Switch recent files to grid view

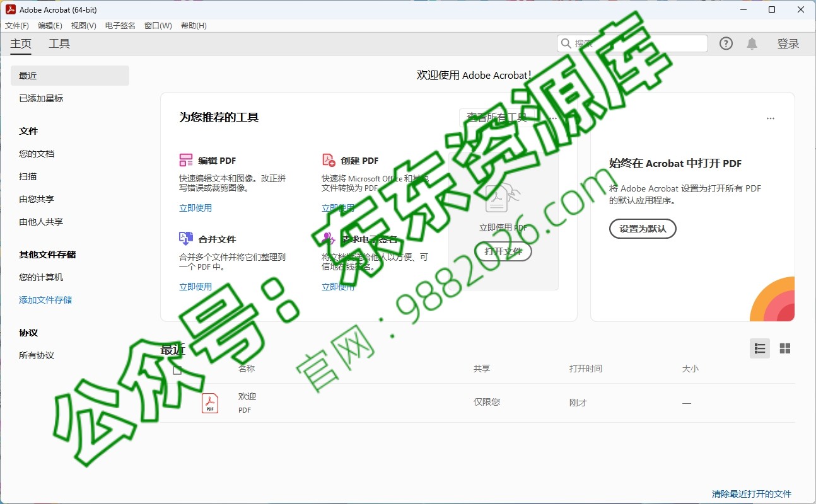click(784, 348)
